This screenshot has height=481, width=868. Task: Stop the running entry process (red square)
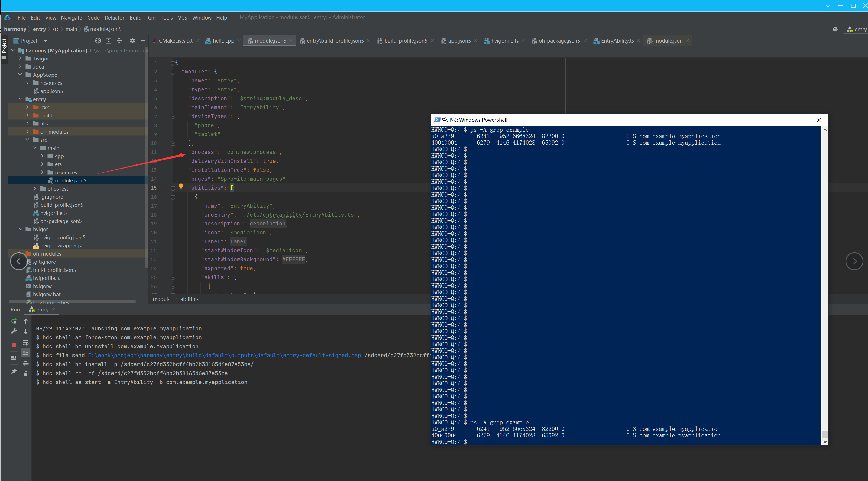(x=14, y=344)
